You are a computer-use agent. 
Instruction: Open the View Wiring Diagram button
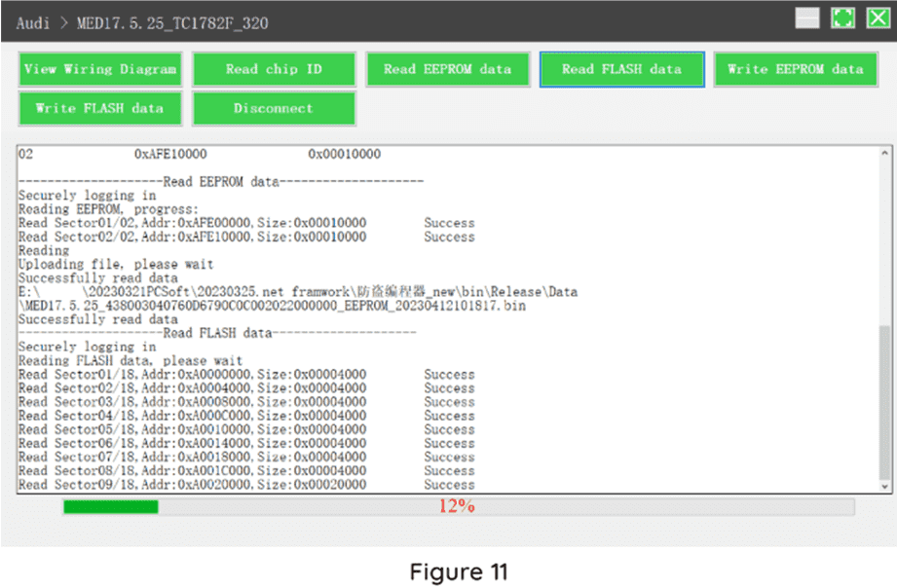[100, 70]
